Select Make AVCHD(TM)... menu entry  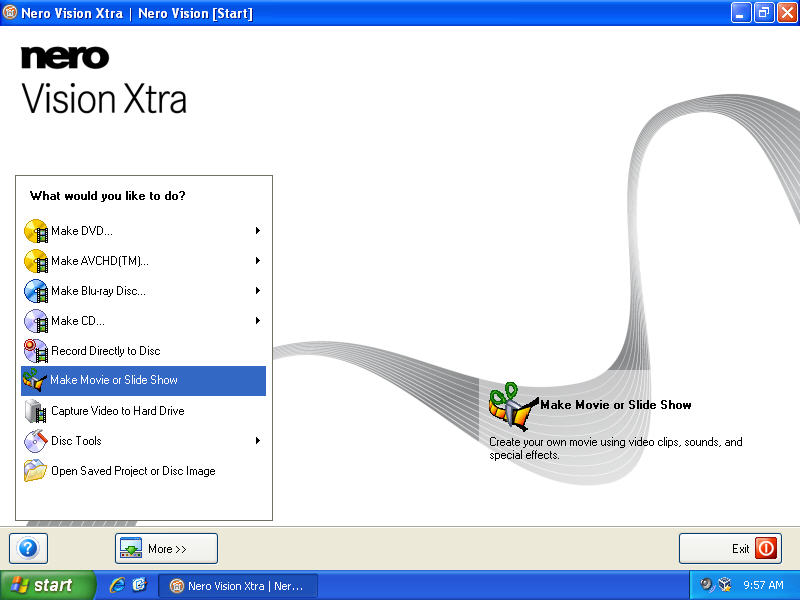coord(143,261)
